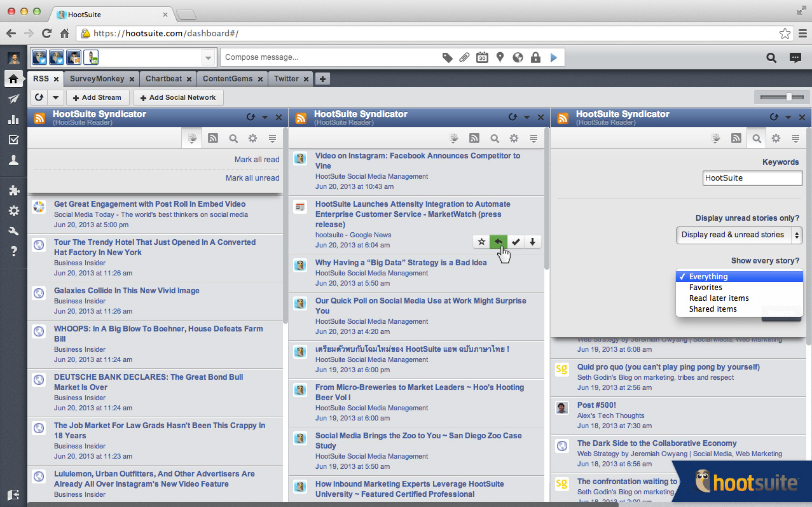Favorite the Attensity story with star
The height and width of the screenshot is (507, 812).
tap(481, 242)
